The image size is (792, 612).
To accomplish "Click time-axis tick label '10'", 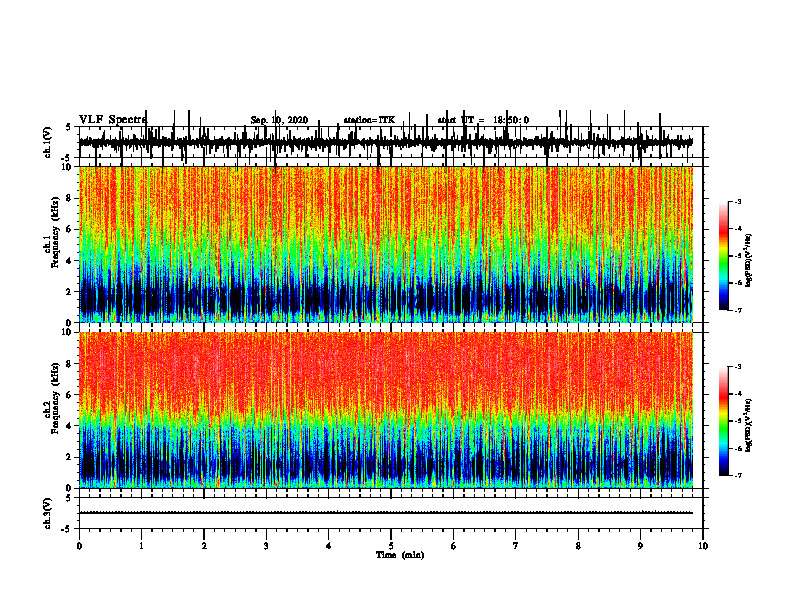I will (x=703, y=546).
